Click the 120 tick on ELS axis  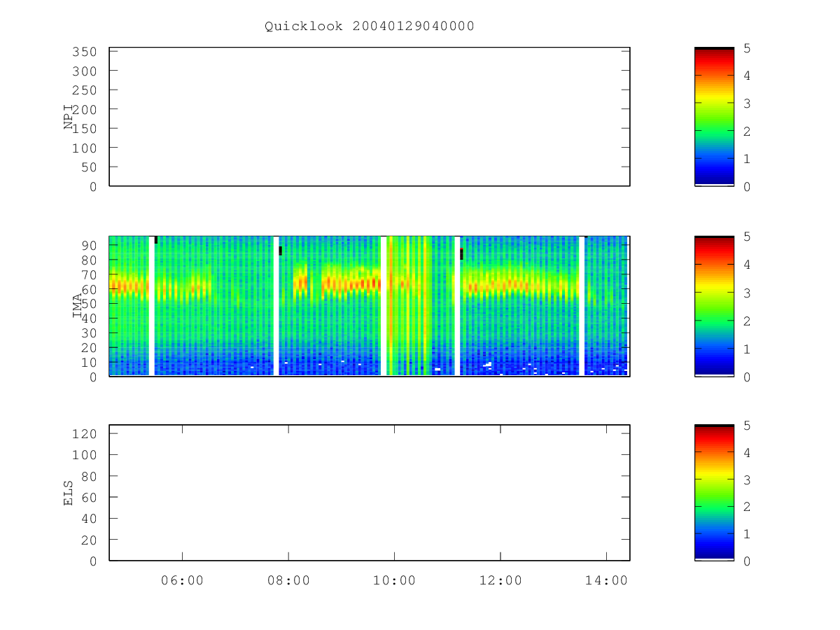click(83, 433)
